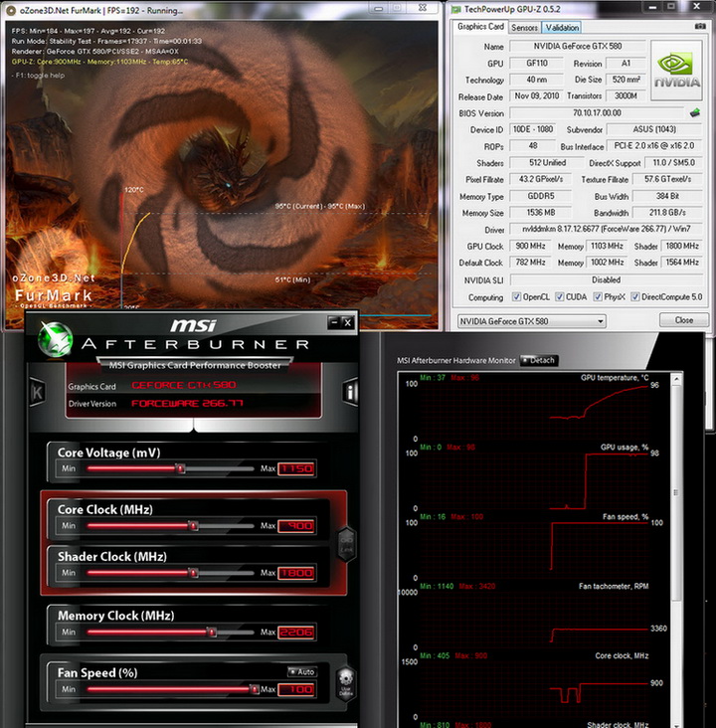The height and width of the screenshot is (728, 716).
Task: Click the GPU-Z Name field NVIDIA GeForce GTX 580
Action: [x=577, y=46]
